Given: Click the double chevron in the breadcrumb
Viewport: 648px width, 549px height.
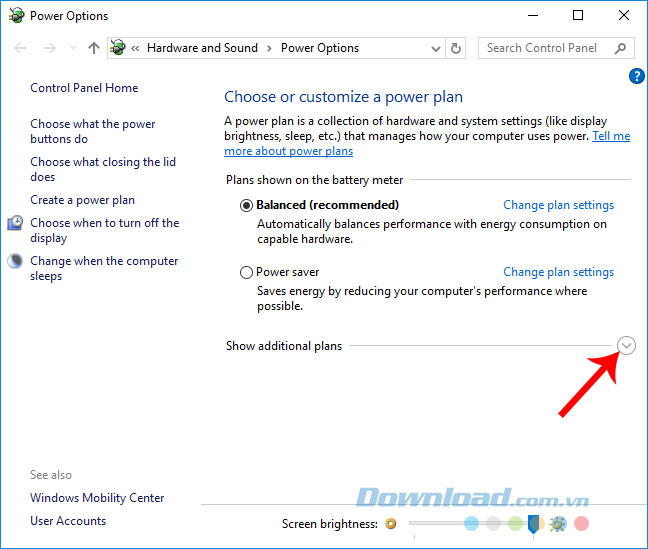Looking at the screenshot, I should pos(135,48).
